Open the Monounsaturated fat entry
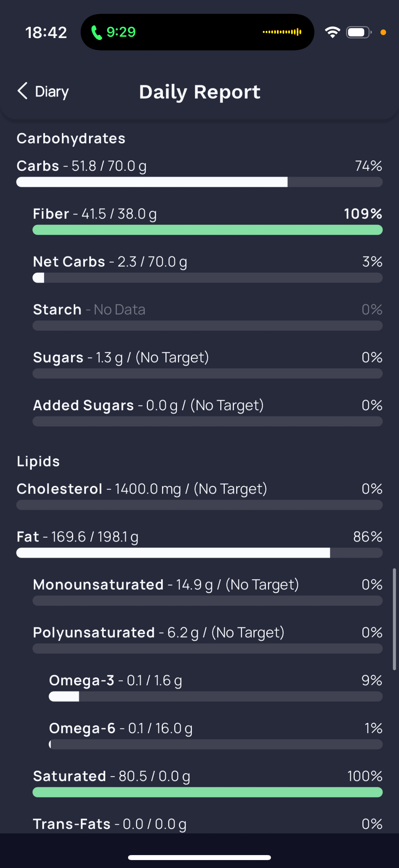The width and height of the screenshot is (399, 868). click(207, 591)
